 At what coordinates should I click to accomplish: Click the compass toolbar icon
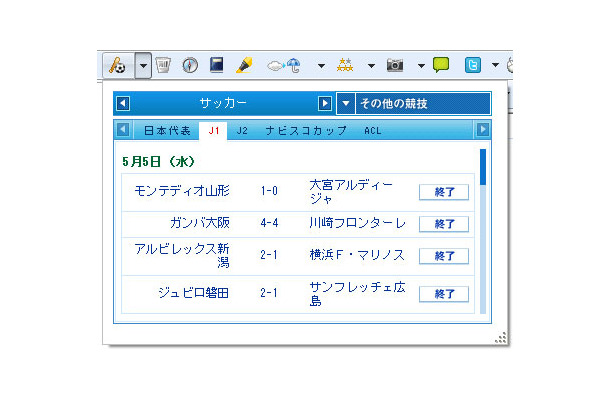190,65
